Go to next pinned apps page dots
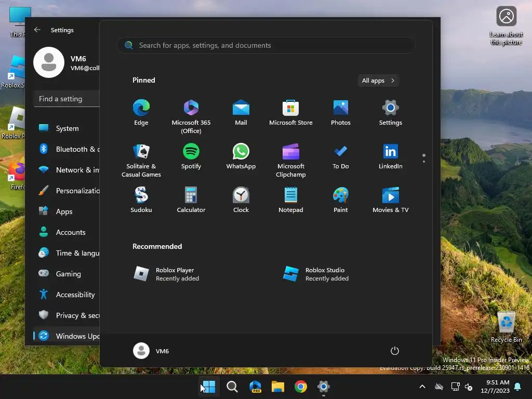This screenshot has width=532, height=399. (424, 158)
